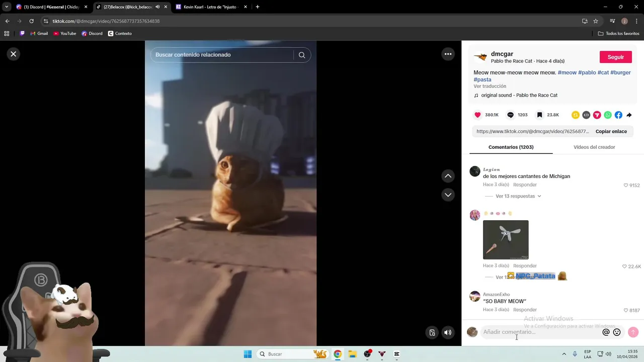Open the #pablo hashtag
The height and width of the screenshot is (362, 644).
[x=587, y=72]
